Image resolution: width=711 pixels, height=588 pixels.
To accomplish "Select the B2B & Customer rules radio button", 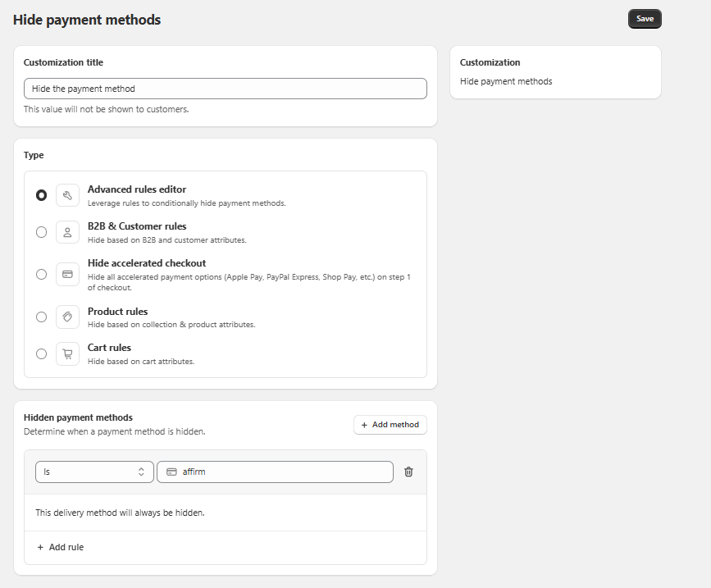I will click(x=41, y=232).
